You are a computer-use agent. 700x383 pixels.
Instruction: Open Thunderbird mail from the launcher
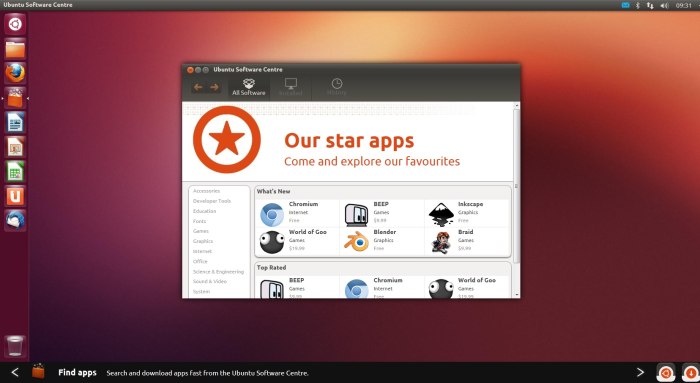[x=15, y=221]
